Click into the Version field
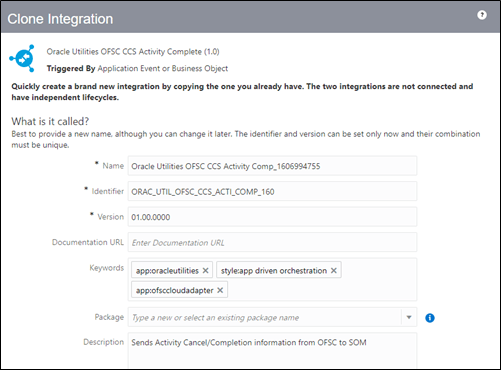Image resolution: width=501 pixels, height=370 pixels. click(x=272, y=217)
